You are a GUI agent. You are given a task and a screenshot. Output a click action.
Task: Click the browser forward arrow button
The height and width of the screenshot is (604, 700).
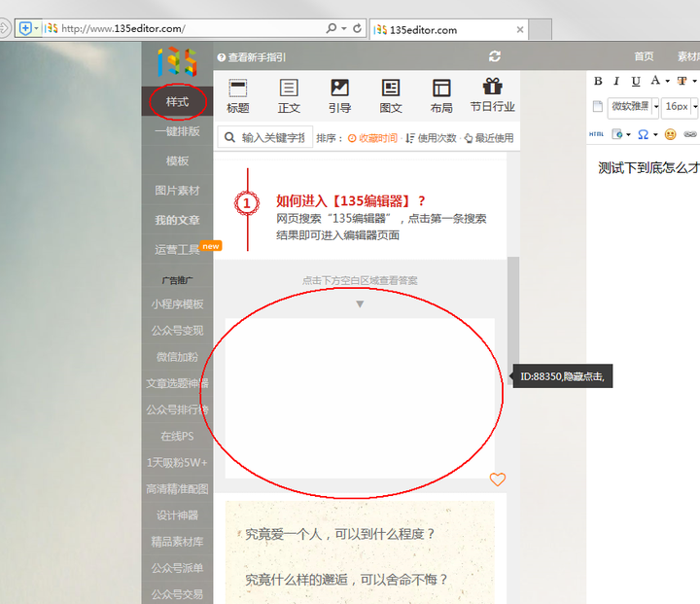coord(4,28)
